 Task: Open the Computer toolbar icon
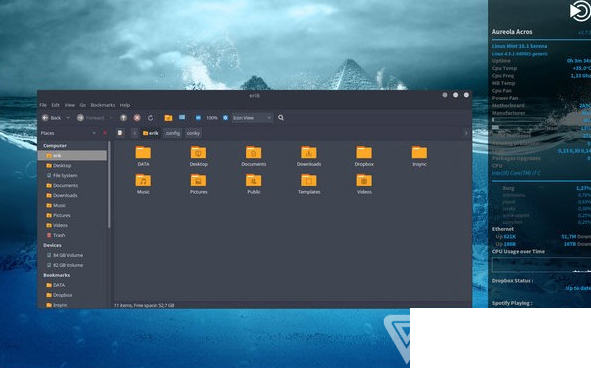click(182, 118)
